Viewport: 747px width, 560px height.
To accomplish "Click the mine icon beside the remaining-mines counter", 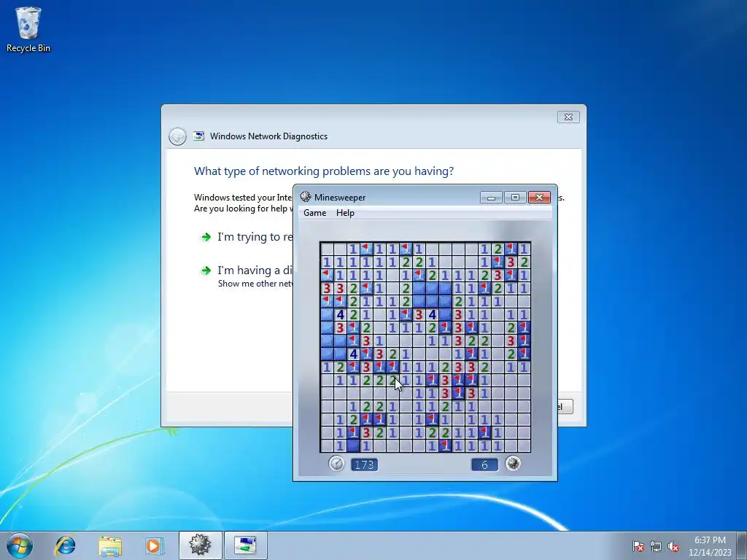I will point(513,463).
